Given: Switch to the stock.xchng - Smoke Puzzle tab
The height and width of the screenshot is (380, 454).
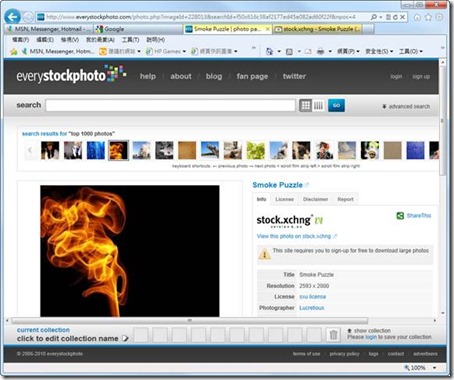Looking at the screenshot, I should [x=317, y=29].
